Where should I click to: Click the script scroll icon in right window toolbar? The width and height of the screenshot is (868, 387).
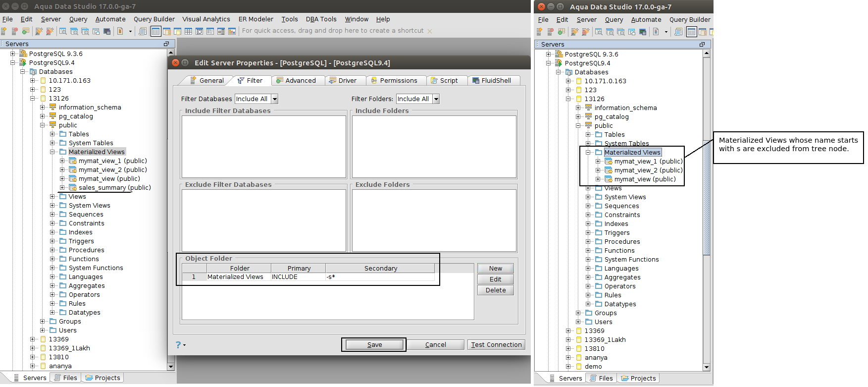(x=678, y=32)
